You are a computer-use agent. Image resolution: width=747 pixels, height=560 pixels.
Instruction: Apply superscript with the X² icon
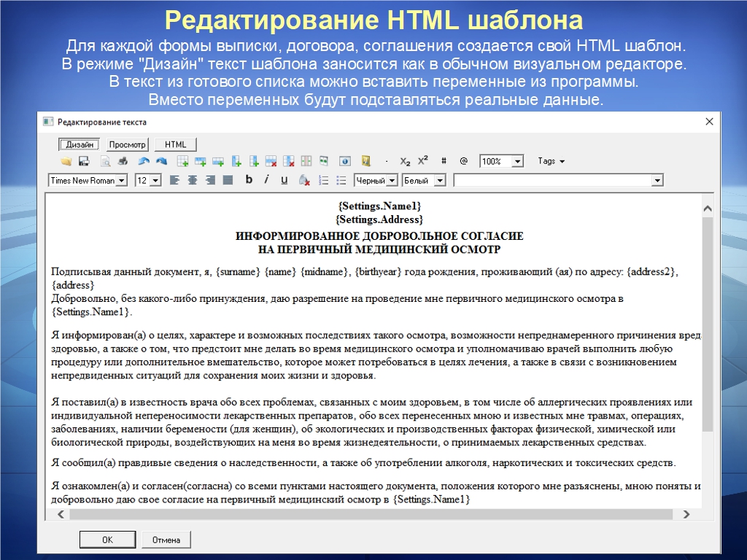pyautogui.click(x=423, y=161)
